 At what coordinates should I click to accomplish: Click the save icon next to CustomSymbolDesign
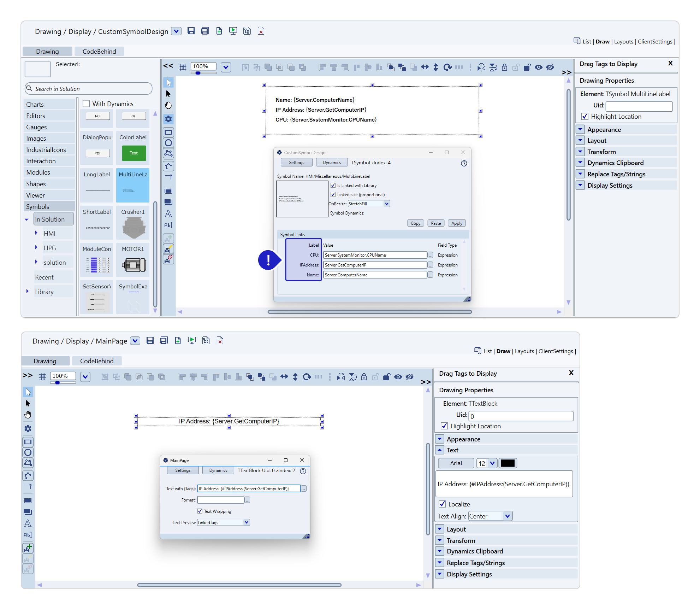click(191, 31)
